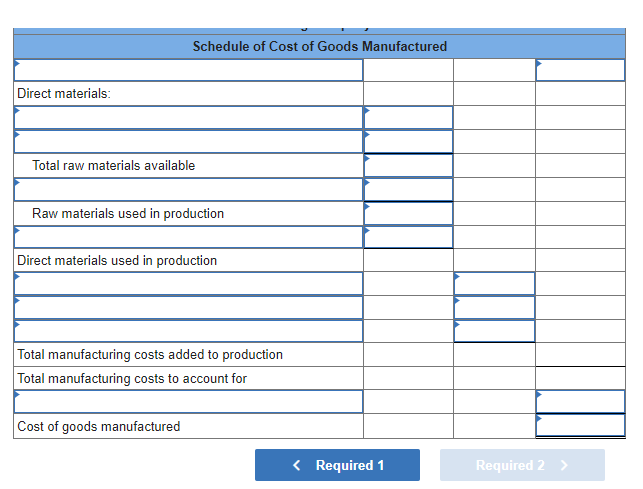This screenshot has width=643, height=489.
Task: Click the "Direct materials:" label
Action: coord(64,94)
